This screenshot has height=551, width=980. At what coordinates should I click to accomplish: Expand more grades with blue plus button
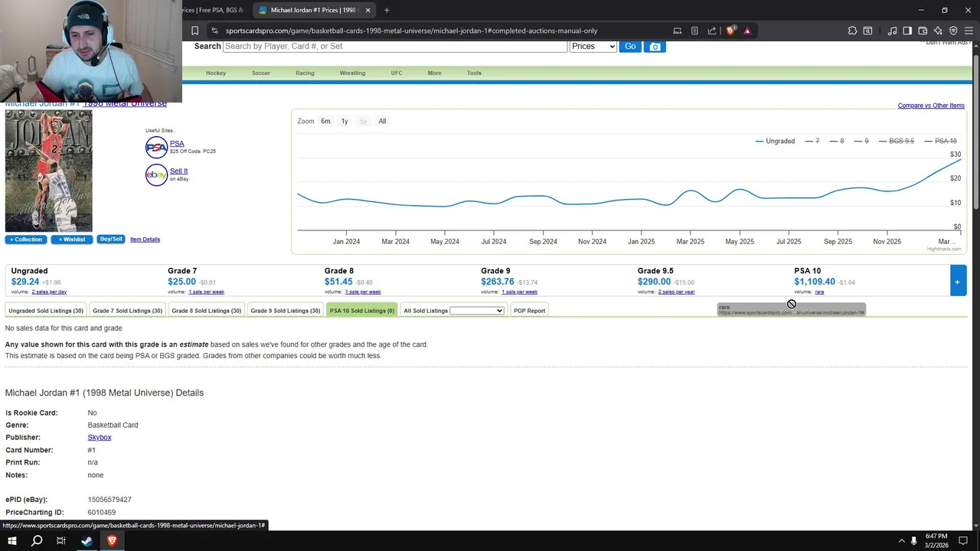[x=957, y=282]
